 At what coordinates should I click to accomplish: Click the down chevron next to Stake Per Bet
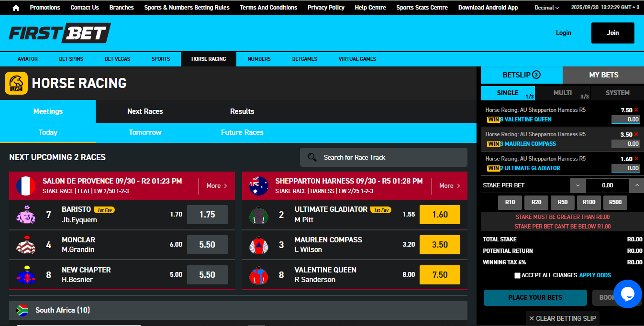578,185
